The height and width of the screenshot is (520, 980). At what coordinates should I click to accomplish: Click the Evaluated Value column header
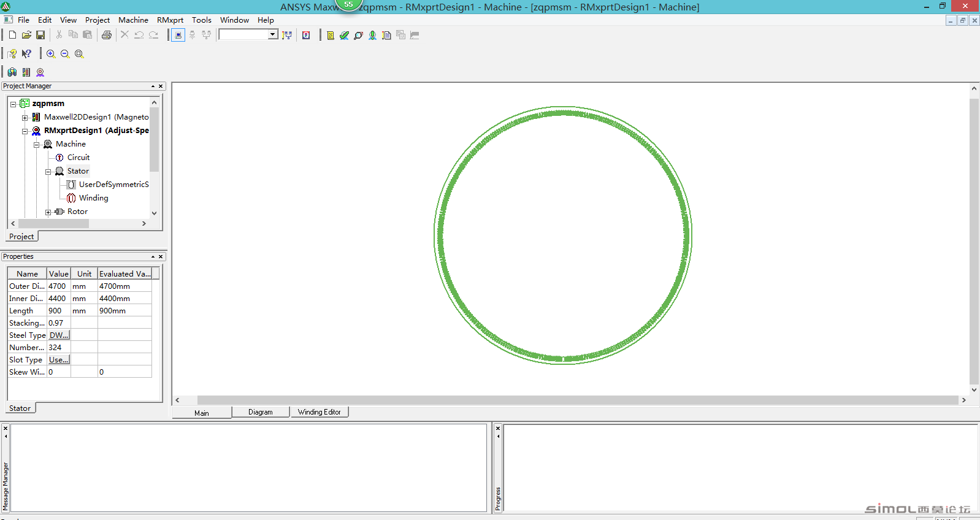click(124, 274)
